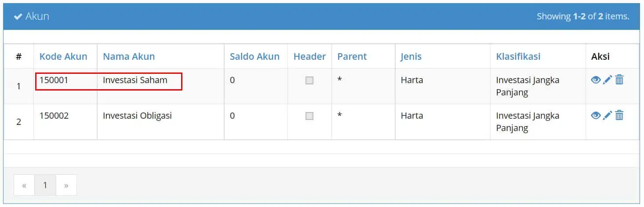Sort table by Jenis column
Viewport: 644px width, 207px height.
411,57
